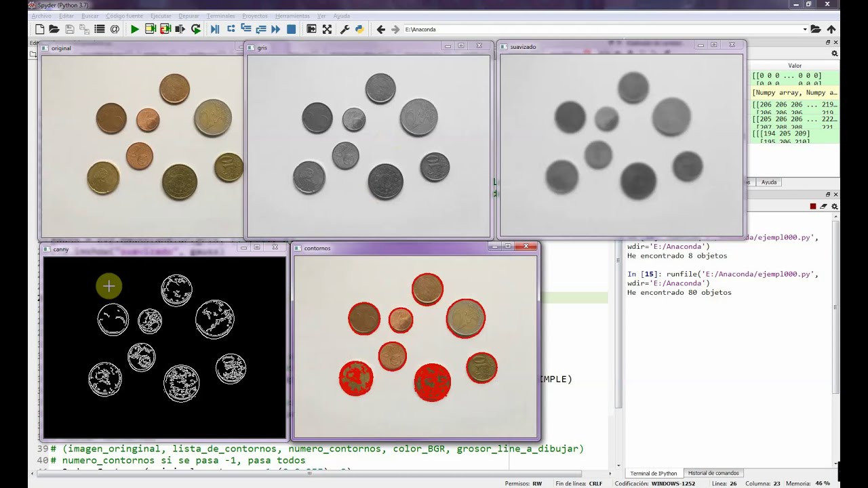Go to parent directory up arrow

coord(831,29)
